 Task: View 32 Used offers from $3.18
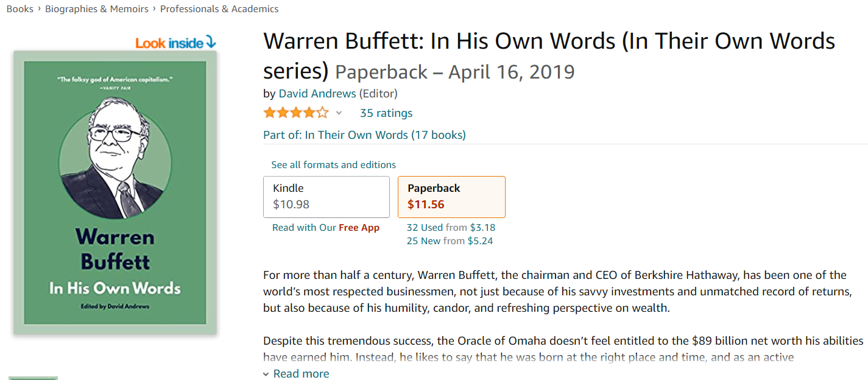point(451,227)
